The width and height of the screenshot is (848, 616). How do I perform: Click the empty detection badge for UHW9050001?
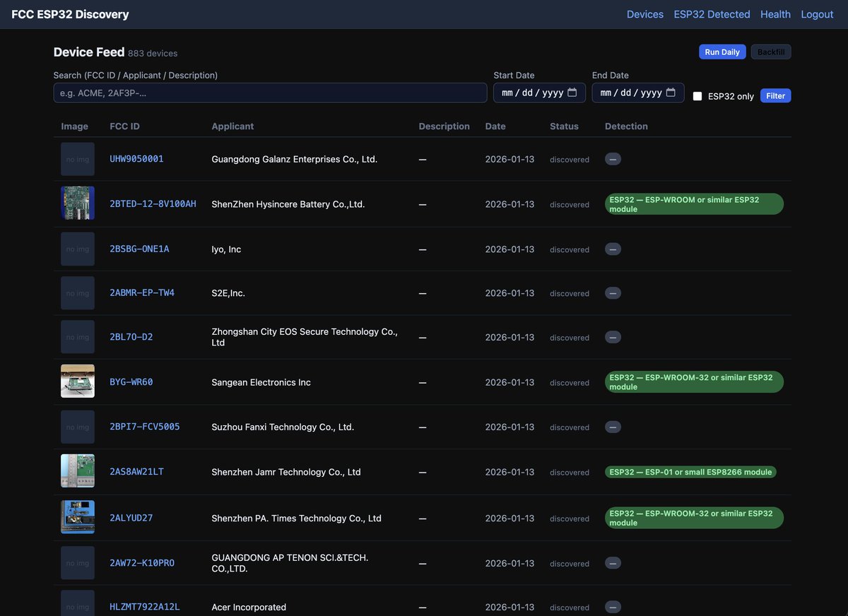(613, 159)
